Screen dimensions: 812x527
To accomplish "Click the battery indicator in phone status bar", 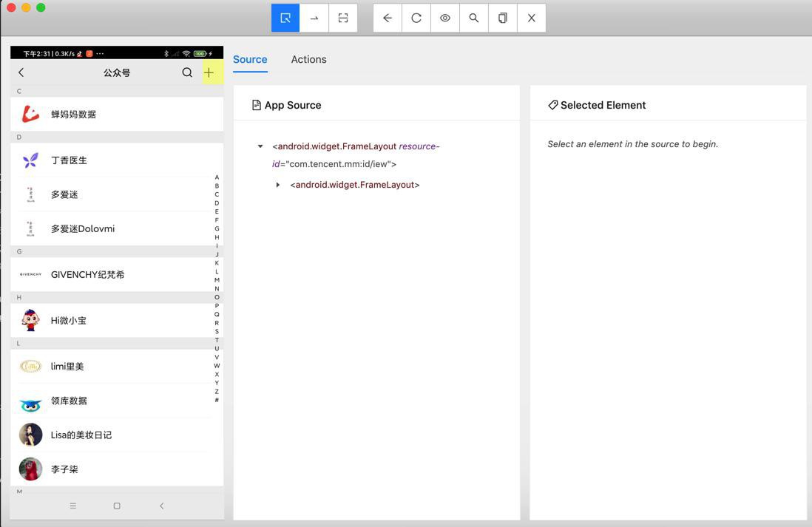I will click(200, 53).
